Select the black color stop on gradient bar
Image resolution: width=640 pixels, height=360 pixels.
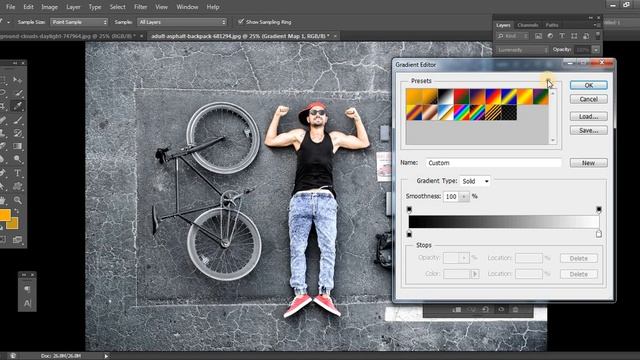[409, 234]
